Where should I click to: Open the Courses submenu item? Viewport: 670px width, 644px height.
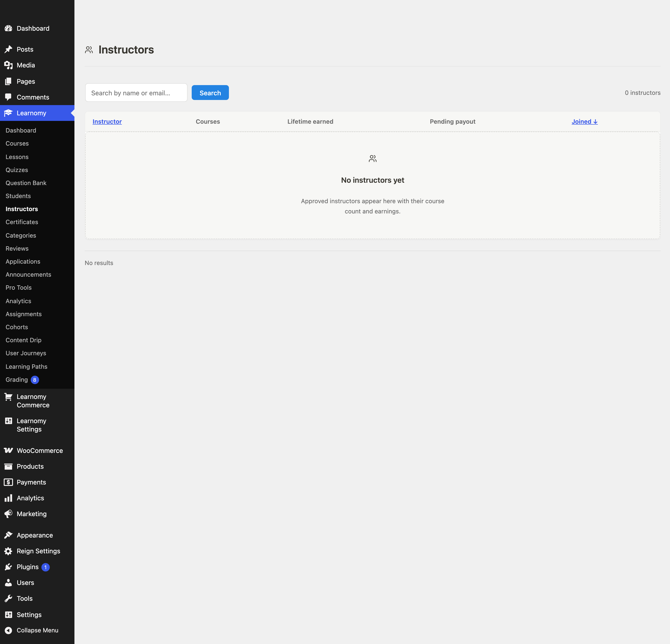coord(17,143)
